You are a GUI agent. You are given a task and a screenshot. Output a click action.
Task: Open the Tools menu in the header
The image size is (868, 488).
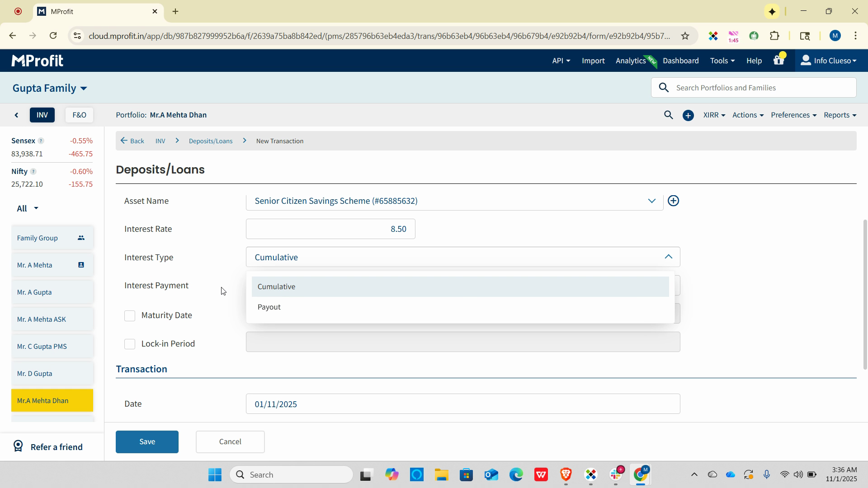[x=722, y=61]
